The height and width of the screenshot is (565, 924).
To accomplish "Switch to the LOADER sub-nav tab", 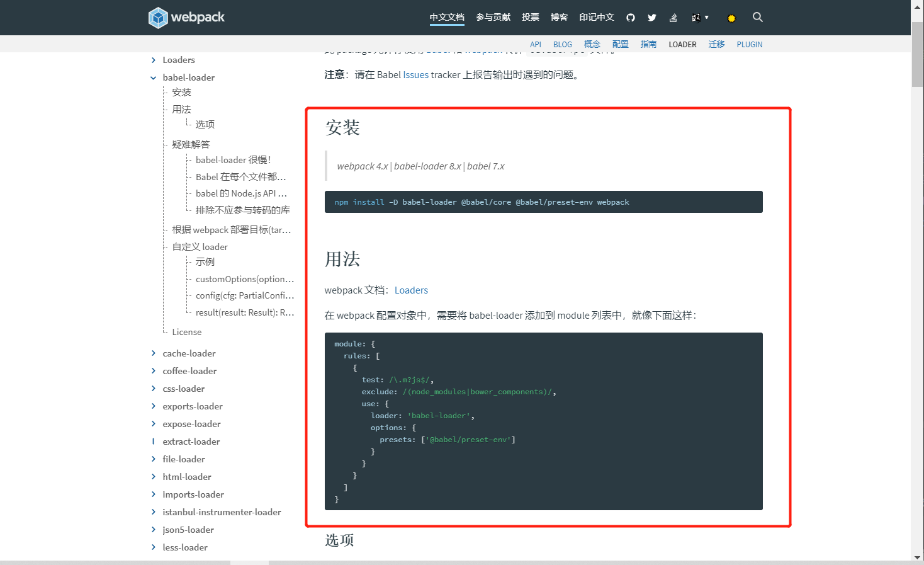I will point(682,44).
